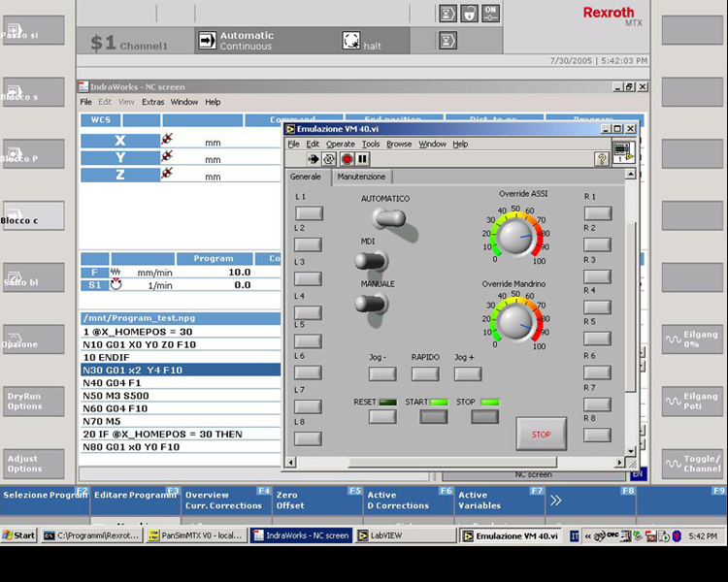
Task: Toggle the R 4 button
Action: 598,307
